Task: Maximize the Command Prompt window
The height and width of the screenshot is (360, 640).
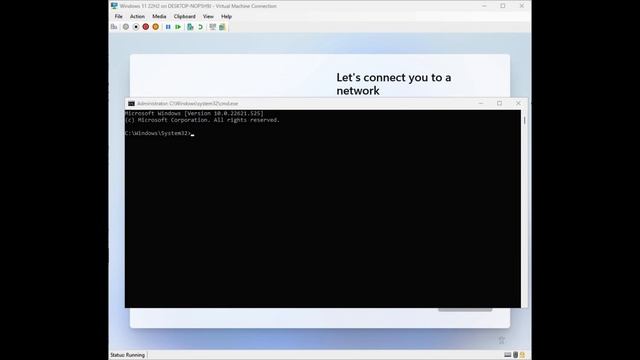Action: (500, 103)
